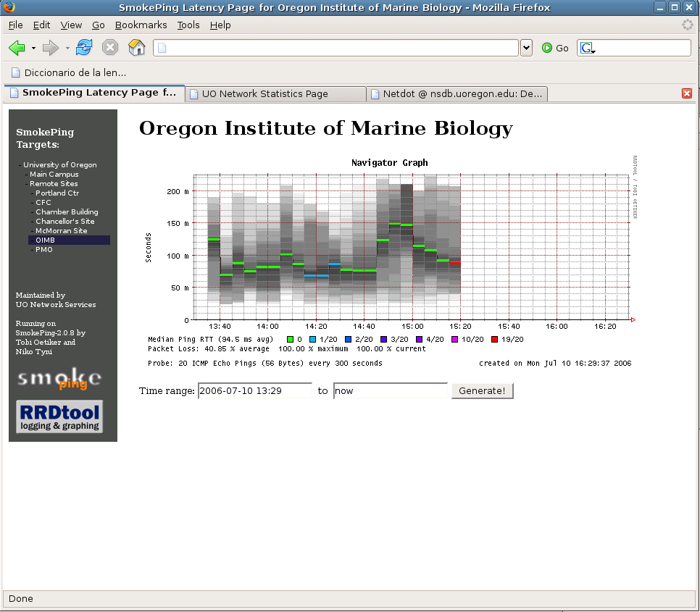This screenshot has height=612, width=700.
Task: Click the green Go button
Action: click(x=555, y=48)
